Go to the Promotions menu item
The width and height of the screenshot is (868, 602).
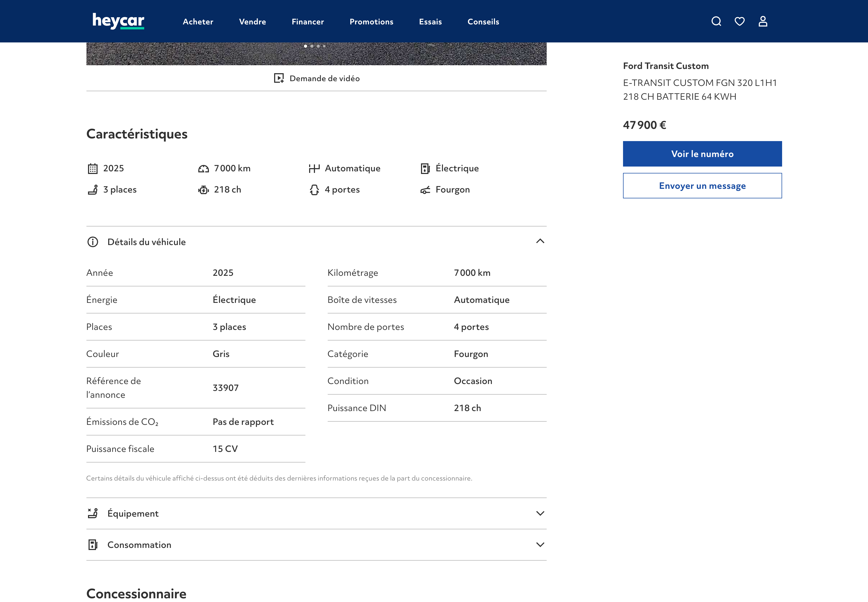pos(371,22)
